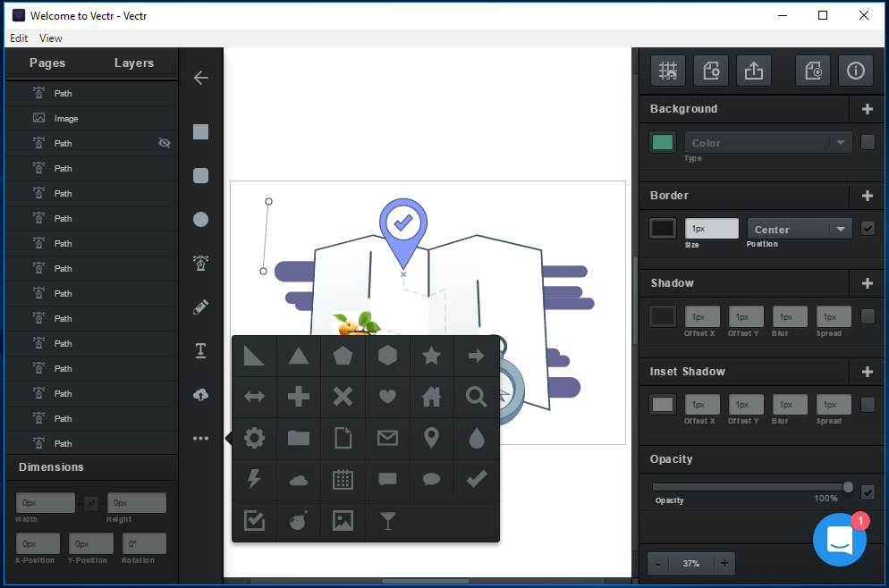Screen dimensions: 889x588
Task: Insert the pentagon shape
Action: [x=343, y=356]
